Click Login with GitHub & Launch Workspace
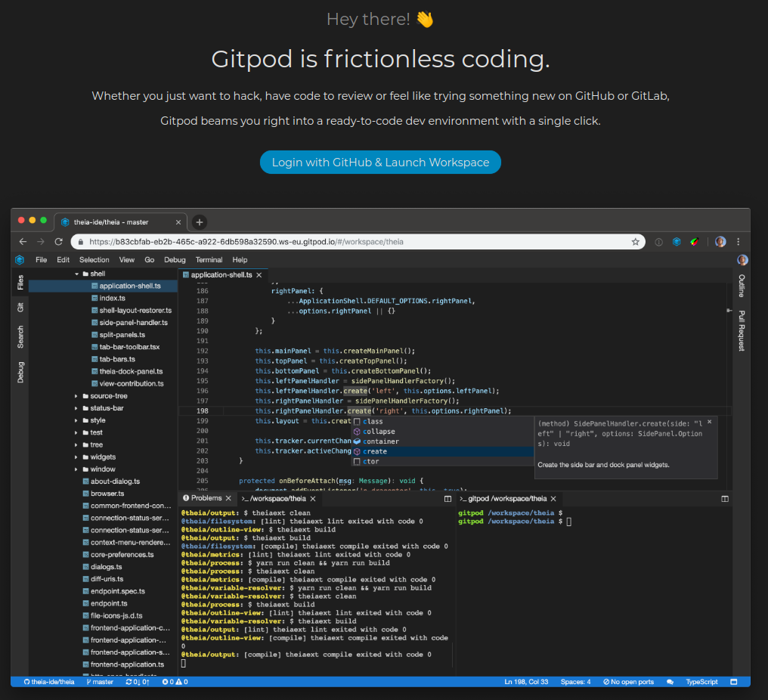 click(x=380, y=162)
